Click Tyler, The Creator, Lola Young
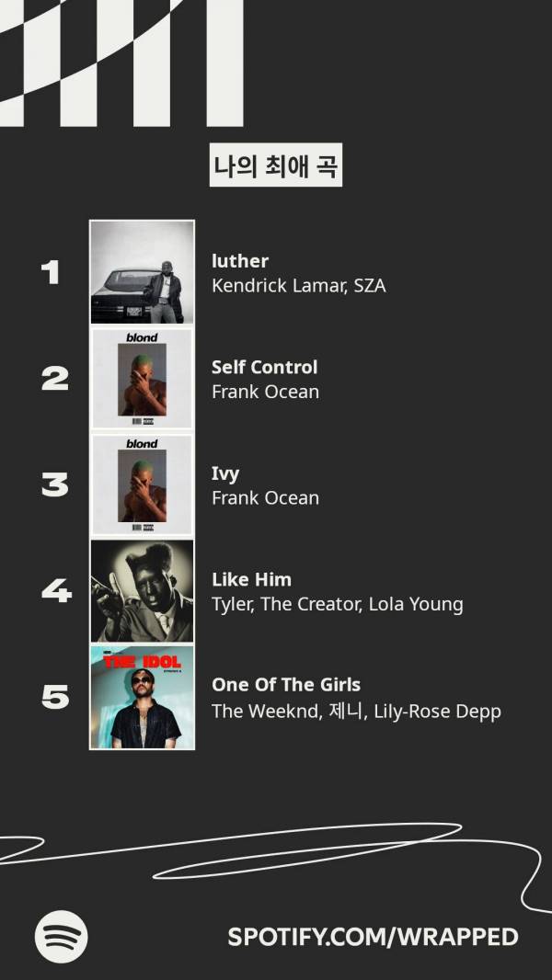The image size is (552, 980). pyautogui.click(x=337, y=604)
